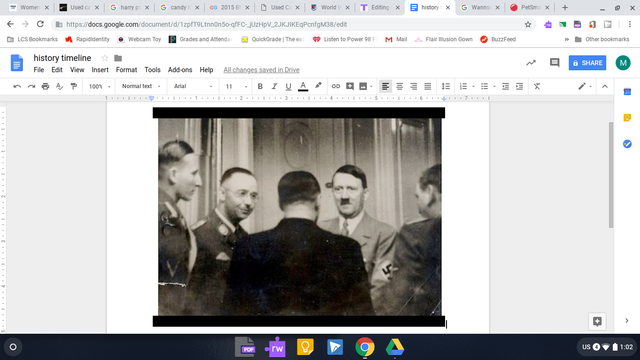This screenshot has width=640, height=360.
Task: Open line spacing options
Action: coord(446,86)
